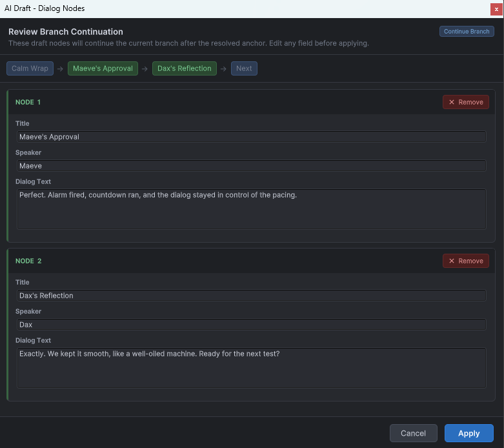The width and height of the screenshot is (504, 448).
Task: Click the arrow before the Next chip
Action: coord(223,69)
